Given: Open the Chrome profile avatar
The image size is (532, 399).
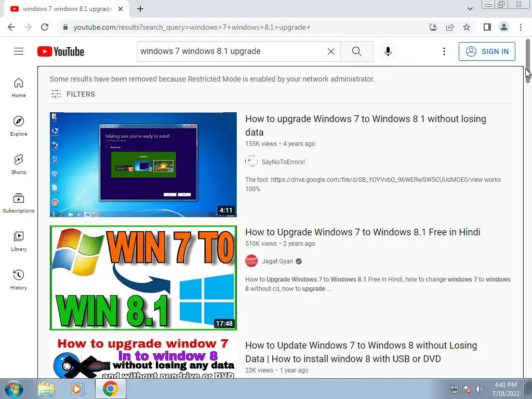Looking at the screenshot, I should click(504, 27).
